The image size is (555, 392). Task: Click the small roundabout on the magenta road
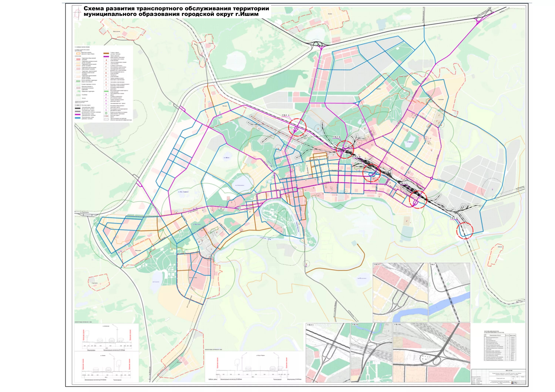click(x=431, y=178)
